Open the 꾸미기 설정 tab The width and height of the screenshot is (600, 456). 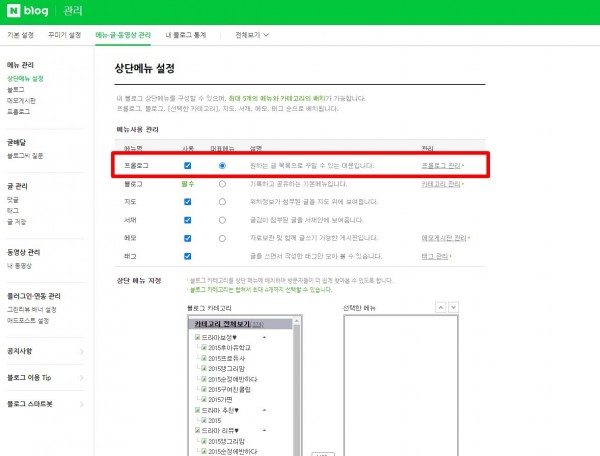[64, 35]
